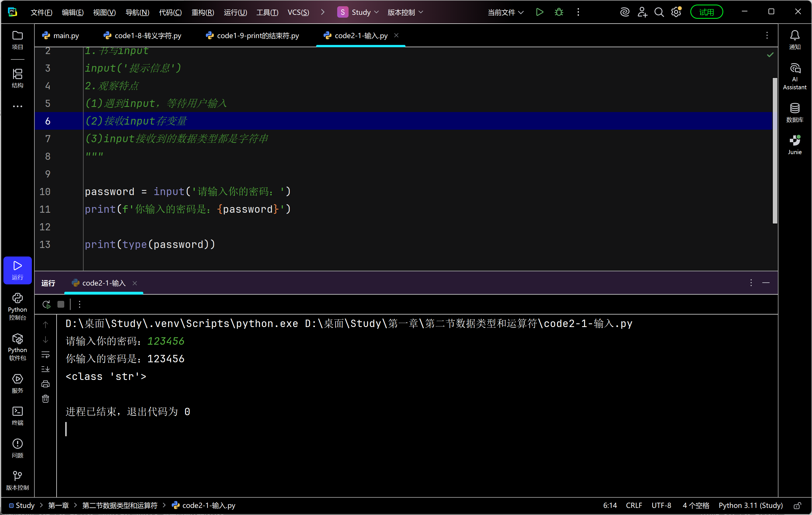
Task: Open the Database tool window
Action: [794, 112]
